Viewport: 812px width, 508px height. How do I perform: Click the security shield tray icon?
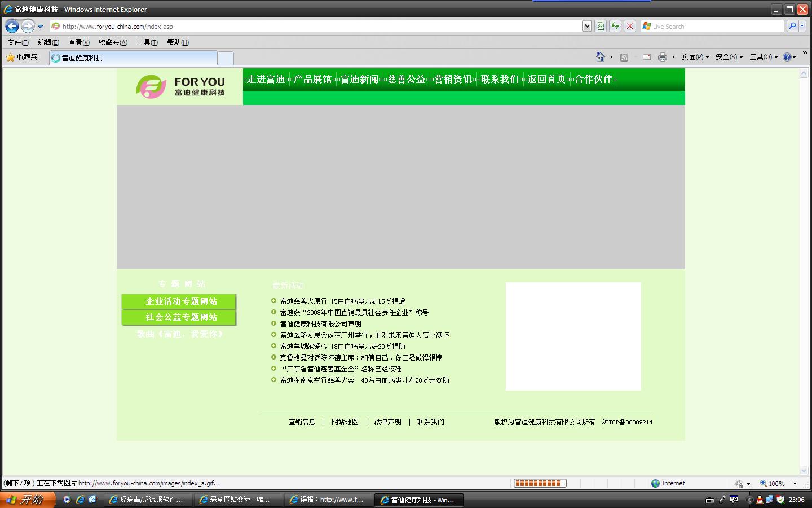tap(780, 500)
